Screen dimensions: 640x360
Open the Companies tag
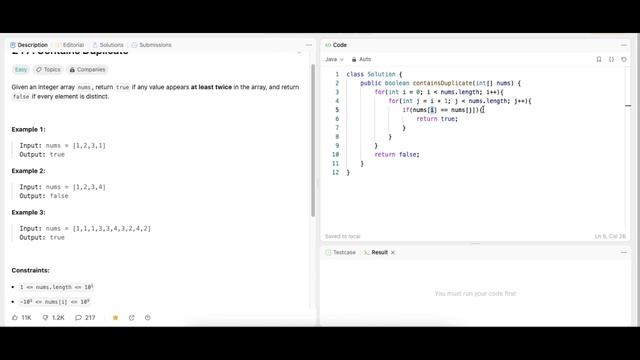[x=87, y=69]
